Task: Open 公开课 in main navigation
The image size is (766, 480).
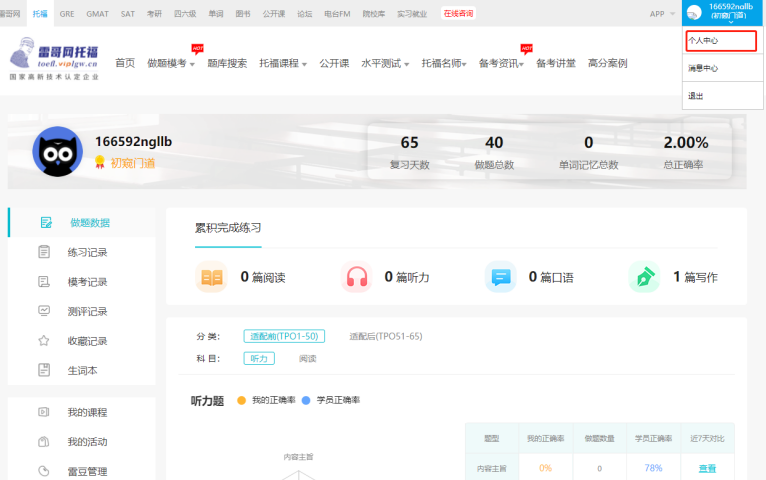Action: (334, 63)
